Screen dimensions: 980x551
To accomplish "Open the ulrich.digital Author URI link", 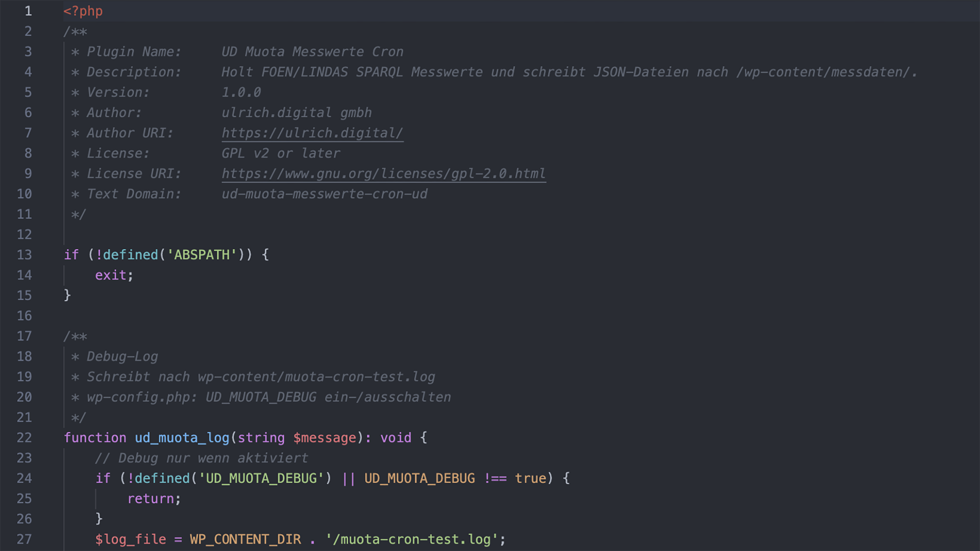I will (312, 133).
